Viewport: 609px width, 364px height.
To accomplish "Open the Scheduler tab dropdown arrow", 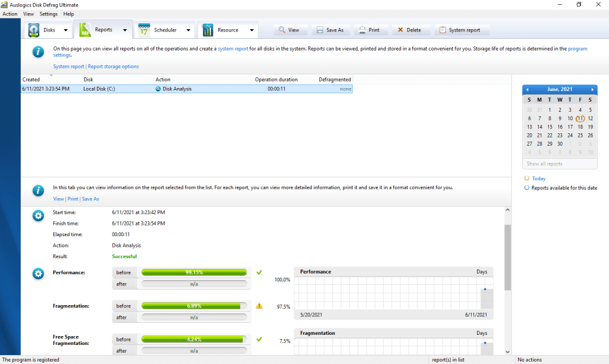I will pyautogui.click(x=188, y=30).
